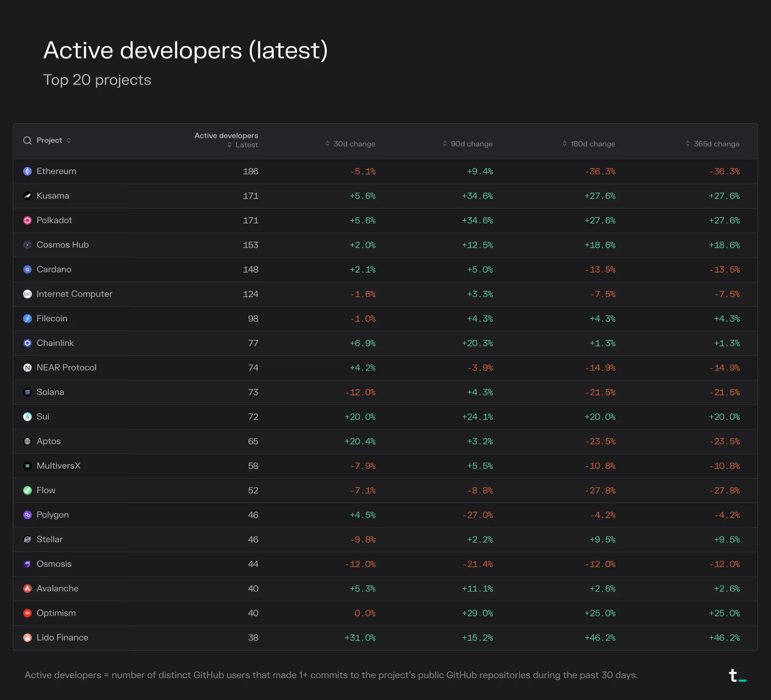Sort table by 180d change
Viewport: 771px width, 700px height.
click(565, 144)
